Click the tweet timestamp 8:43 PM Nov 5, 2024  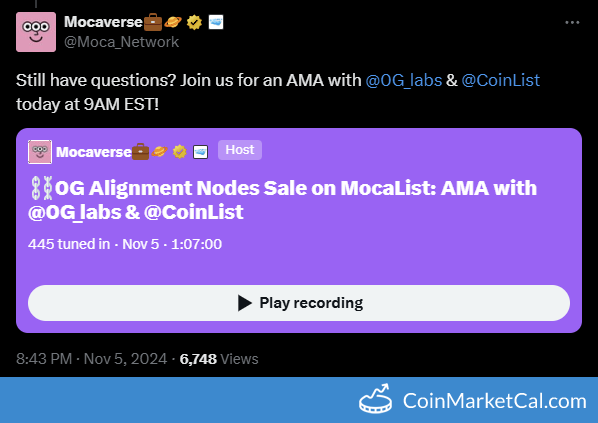click(92, 359)
